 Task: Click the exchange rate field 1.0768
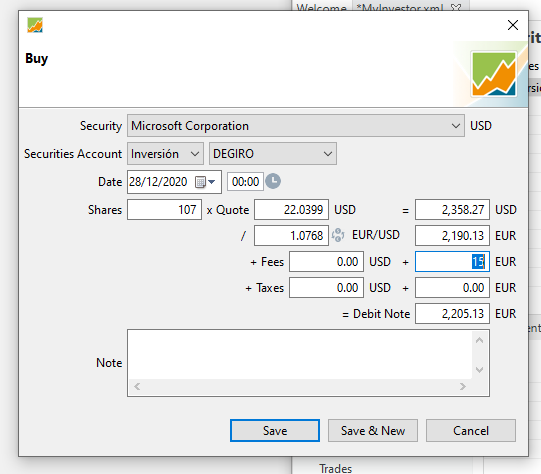(x=291, y=235)
